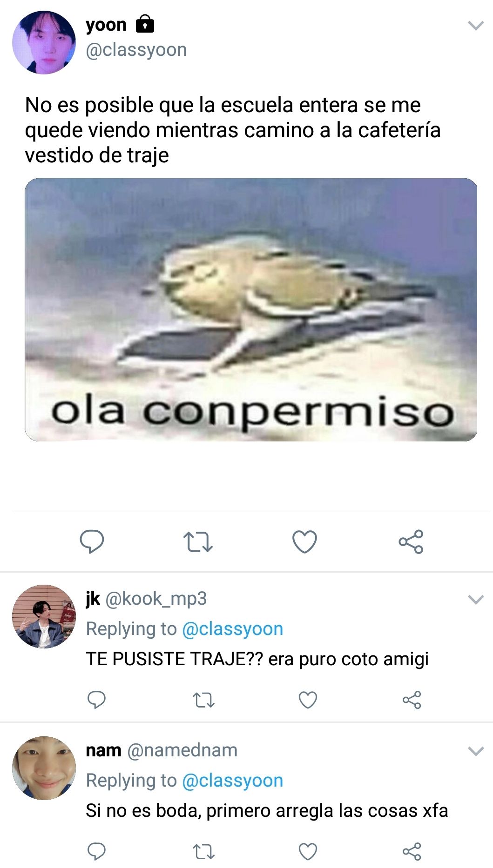Retweet yoon's main tweet
This screenshot has height=868, width=493.
click(x=198, y=542)
